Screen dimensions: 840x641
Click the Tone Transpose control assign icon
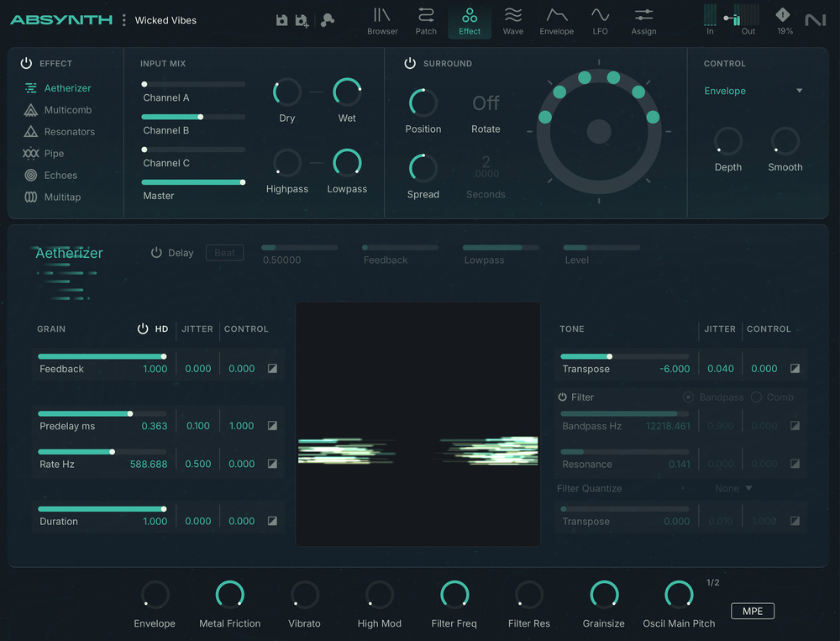pyautogui.click(x=795, y=368)
